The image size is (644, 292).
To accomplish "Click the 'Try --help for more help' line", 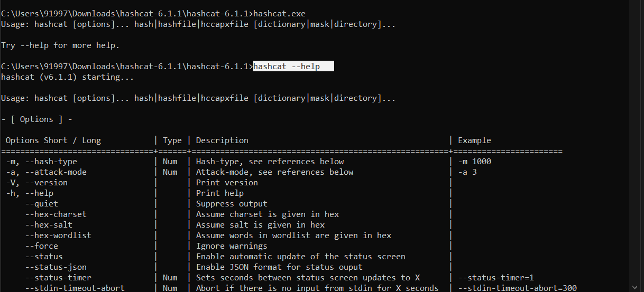I will pos(60,45).
